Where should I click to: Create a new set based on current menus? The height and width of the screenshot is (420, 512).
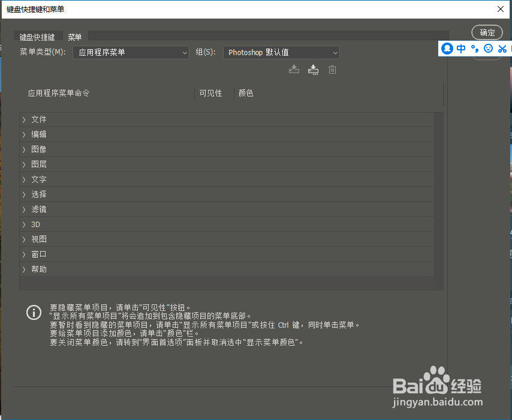coord(312,70)
